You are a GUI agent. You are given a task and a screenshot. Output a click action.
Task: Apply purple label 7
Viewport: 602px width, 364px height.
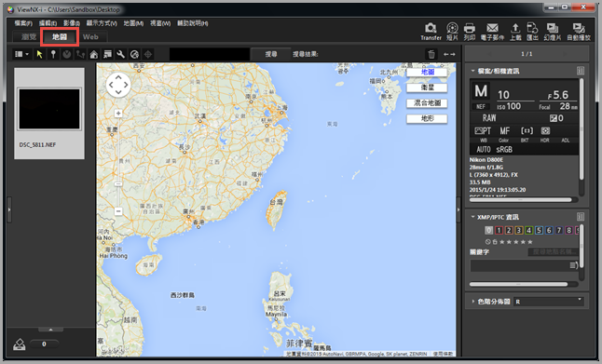coord(559,230)
